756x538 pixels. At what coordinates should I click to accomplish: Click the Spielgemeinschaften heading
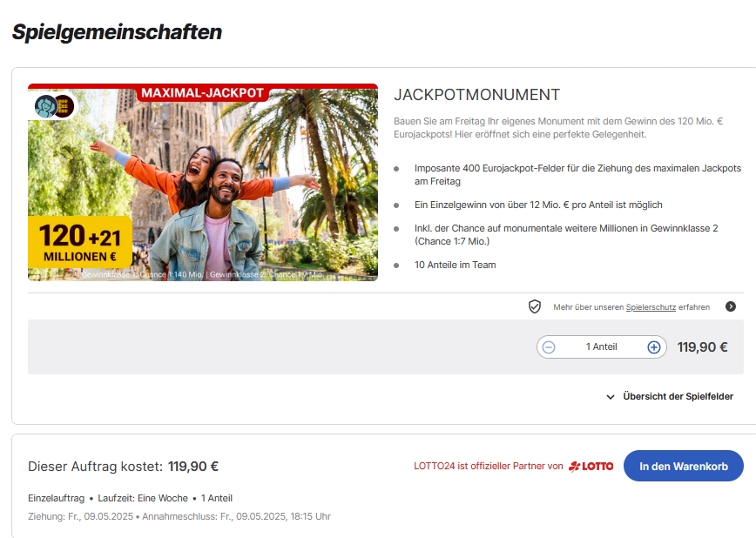click(118, 32)
